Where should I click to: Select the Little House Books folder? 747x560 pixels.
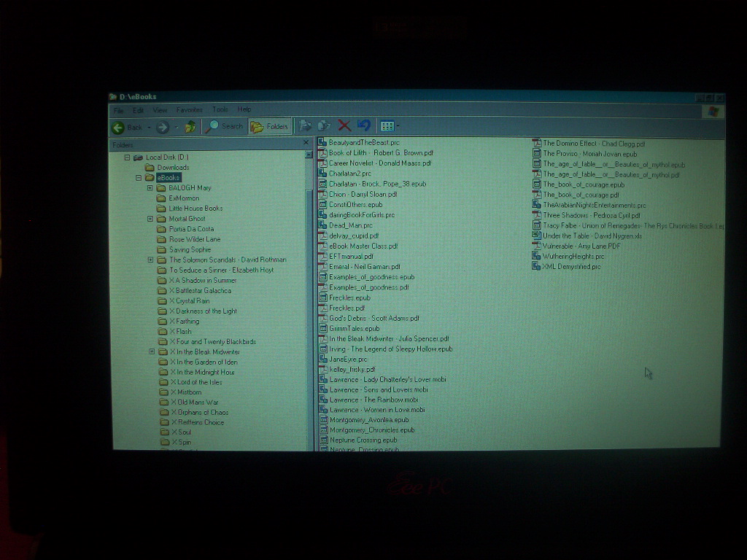point(196,208)
